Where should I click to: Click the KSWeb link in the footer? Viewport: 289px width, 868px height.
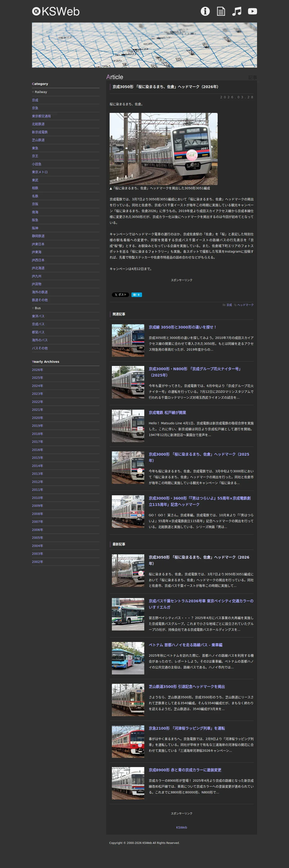click(x=182, y=828)
